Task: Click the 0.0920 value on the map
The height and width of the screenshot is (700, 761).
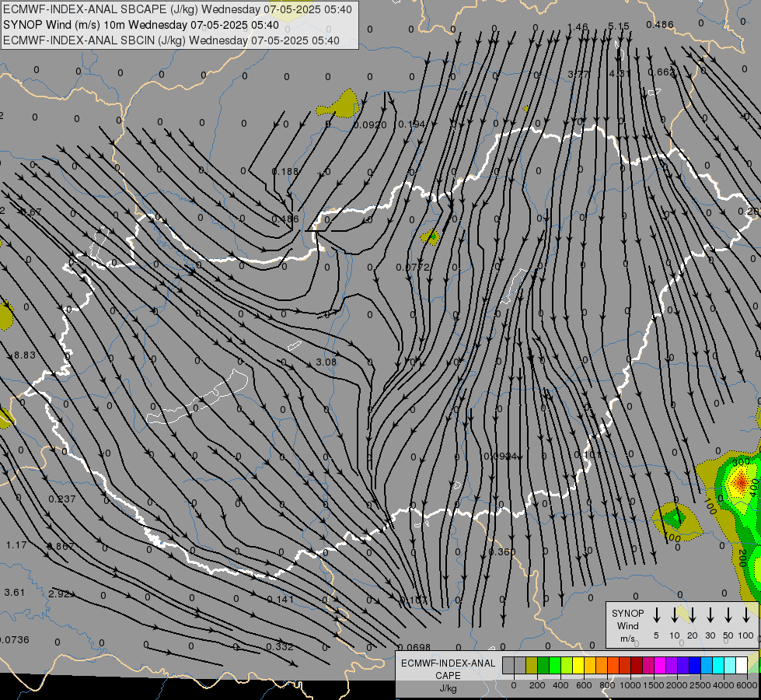Action: [370, 125]
